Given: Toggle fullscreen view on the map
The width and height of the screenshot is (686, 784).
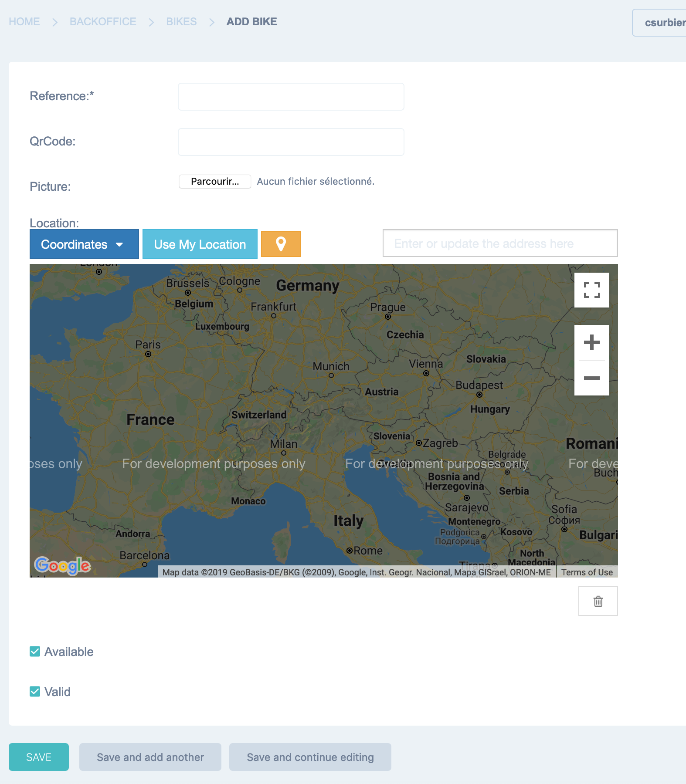Looking at the screenshot, I should (x=591, y=290).
